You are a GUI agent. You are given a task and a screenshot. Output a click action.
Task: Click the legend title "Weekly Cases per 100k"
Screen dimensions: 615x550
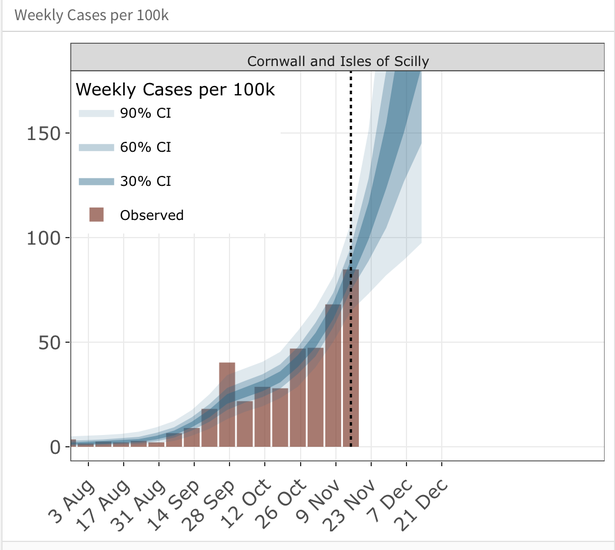pyautogui.click(x=176, y=89)
